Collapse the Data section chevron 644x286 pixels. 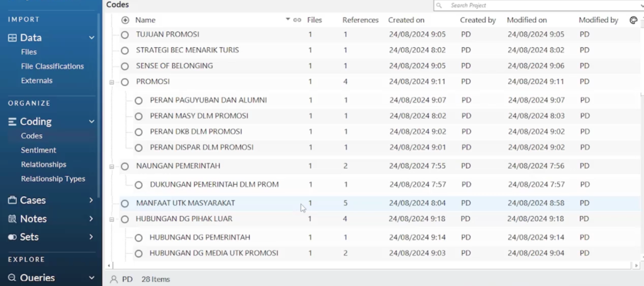(92, 38)
